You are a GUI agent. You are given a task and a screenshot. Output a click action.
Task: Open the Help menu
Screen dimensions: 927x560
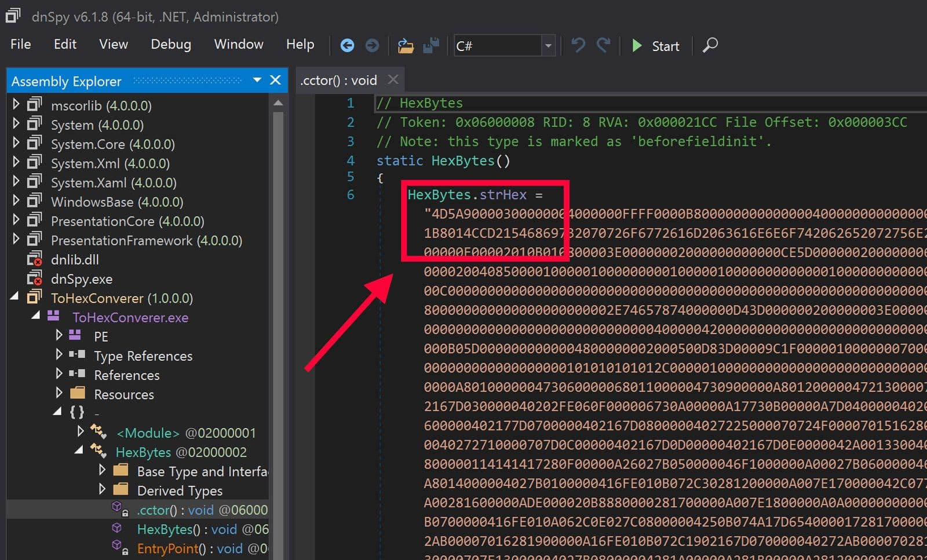point(300,44)
